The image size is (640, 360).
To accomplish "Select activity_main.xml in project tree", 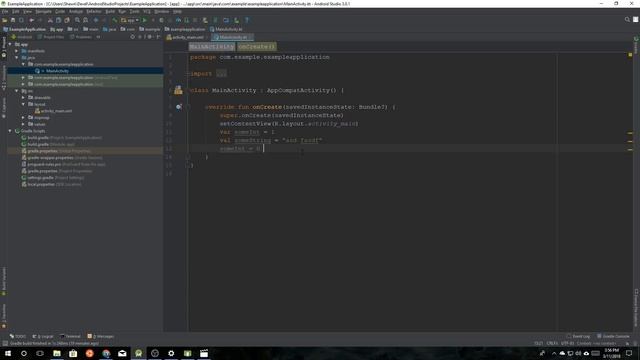I will [53, 111].
